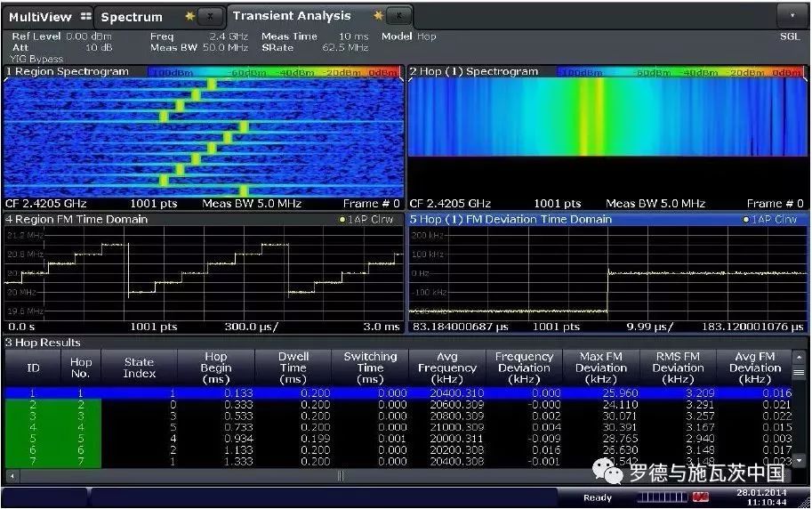Click the Hop (1) Spectrogram color legend
The image size is (812, 509).
point(680,71)
